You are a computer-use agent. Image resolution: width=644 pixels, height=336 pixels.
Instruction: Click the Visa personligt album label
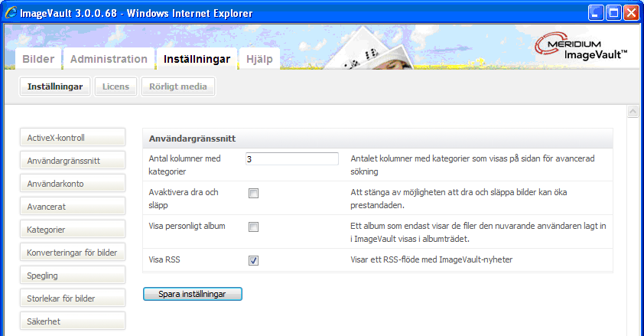pyautogui.click(x=187, y=226)
